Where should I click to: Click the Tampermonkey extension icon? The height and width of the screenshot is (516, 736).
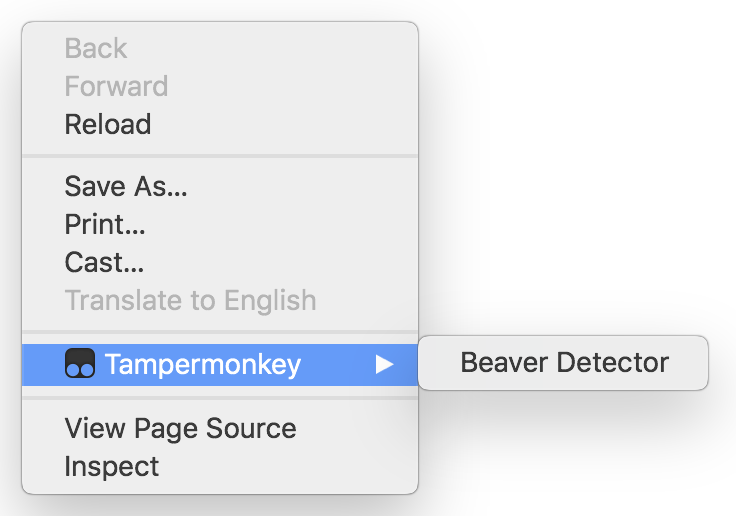pos(79,365)
